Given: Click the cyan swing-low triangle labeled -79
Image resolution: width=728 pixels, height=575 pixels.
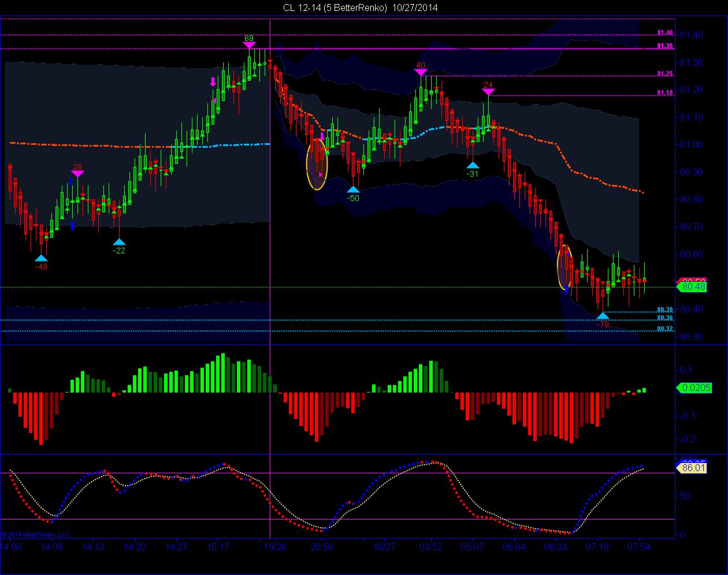Looking at the screenshot, I should [x=603, y=316].
